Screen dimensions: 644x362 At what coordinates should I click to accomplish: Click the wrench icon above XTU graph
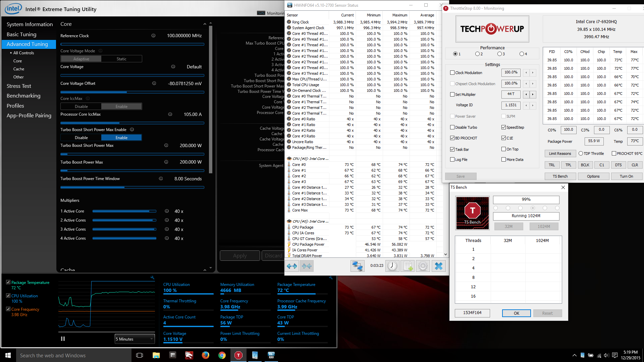click(152, 278)
